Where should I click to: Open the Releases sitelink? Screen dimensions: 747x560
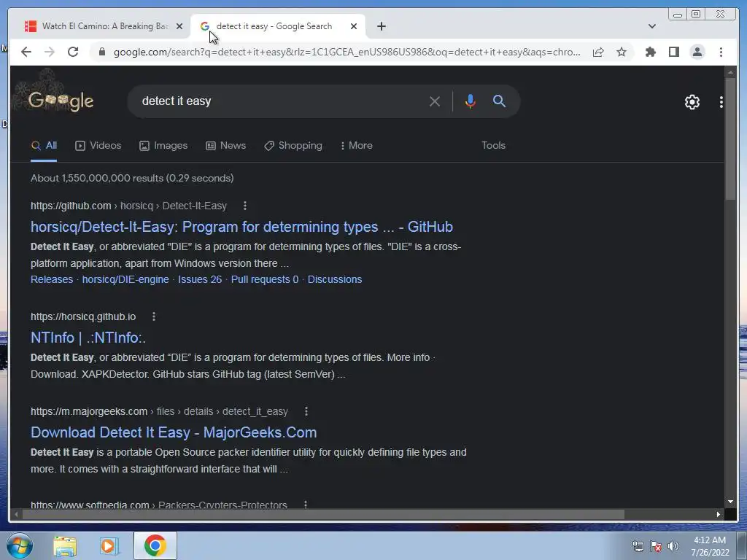[x=52, y=279]
